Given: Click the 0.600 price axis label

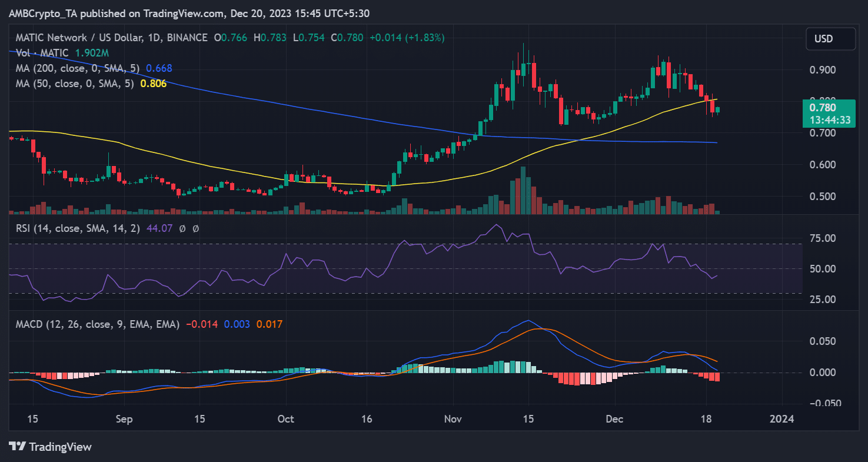Looking at the screenshot, I should (822, 165).
